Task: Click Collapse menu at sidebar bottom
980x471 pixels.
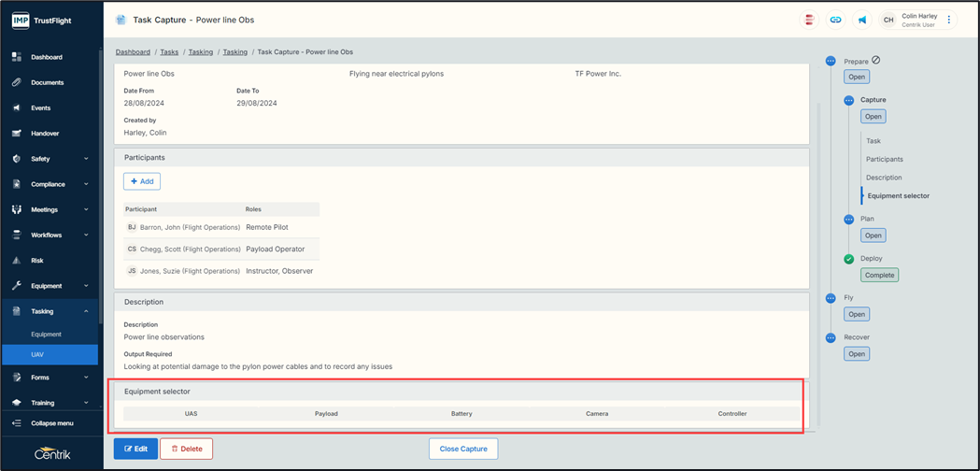Action: click(51, 423)
